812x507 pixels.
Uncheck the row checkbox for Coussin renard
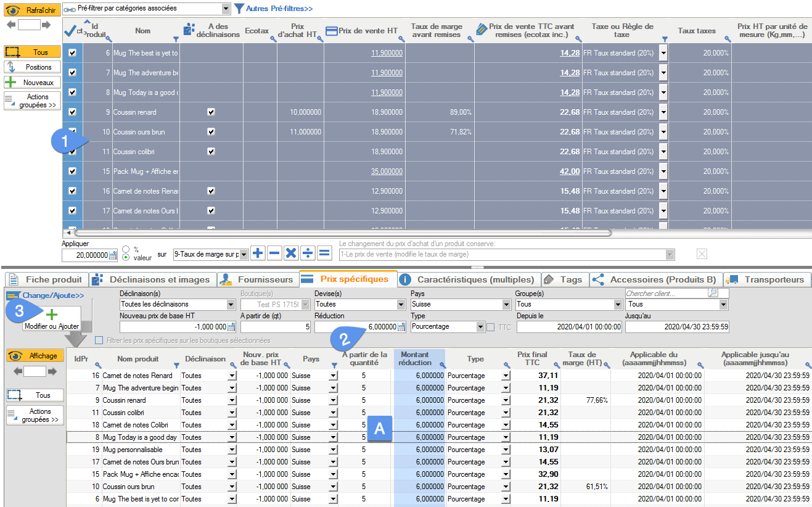coord(72,112)
